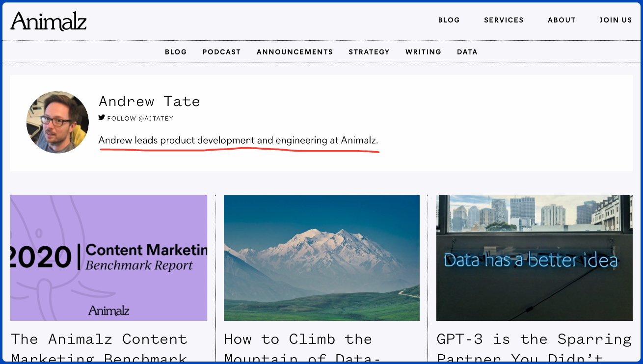Viewport: 643px width, 364px height.
Task: Open 'How to Climb the Mountain of Data' title
Action: tap(301, 348)
